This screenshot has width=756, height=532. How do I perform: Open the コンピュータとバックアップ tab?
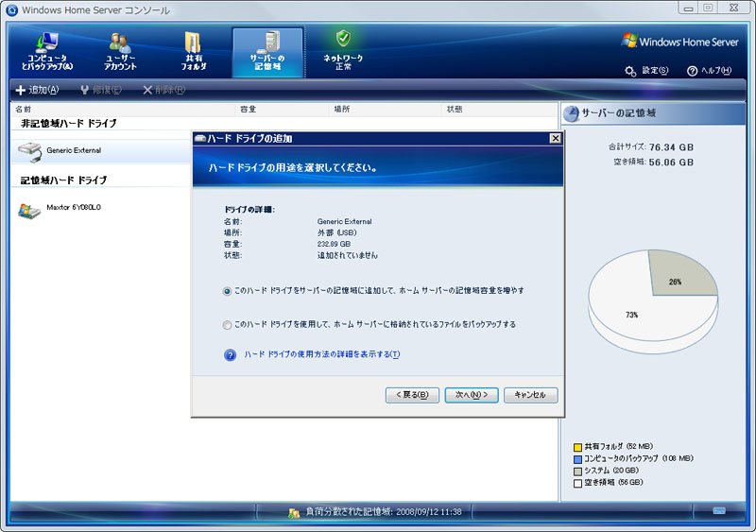(46, 52)
